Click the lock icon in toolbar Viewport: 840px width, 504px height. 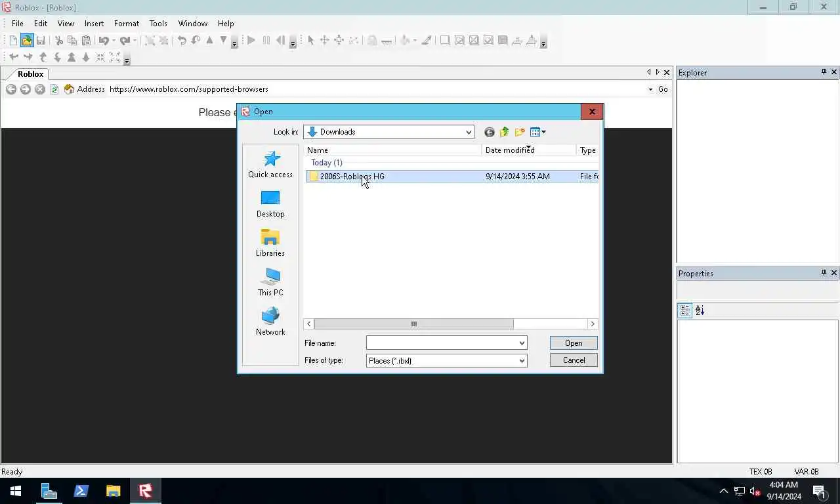click(x=372, y=41)
